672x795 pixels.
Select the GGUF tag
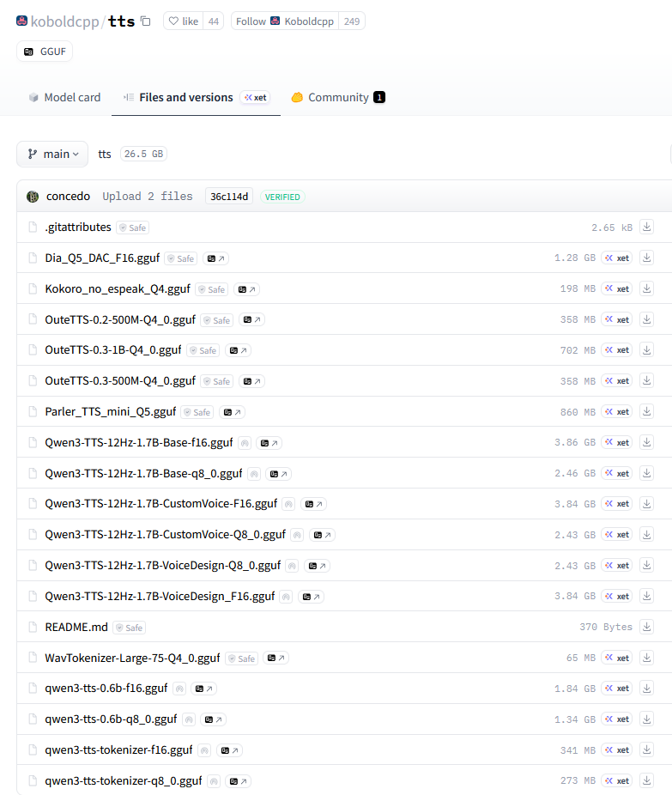[45, 52]
